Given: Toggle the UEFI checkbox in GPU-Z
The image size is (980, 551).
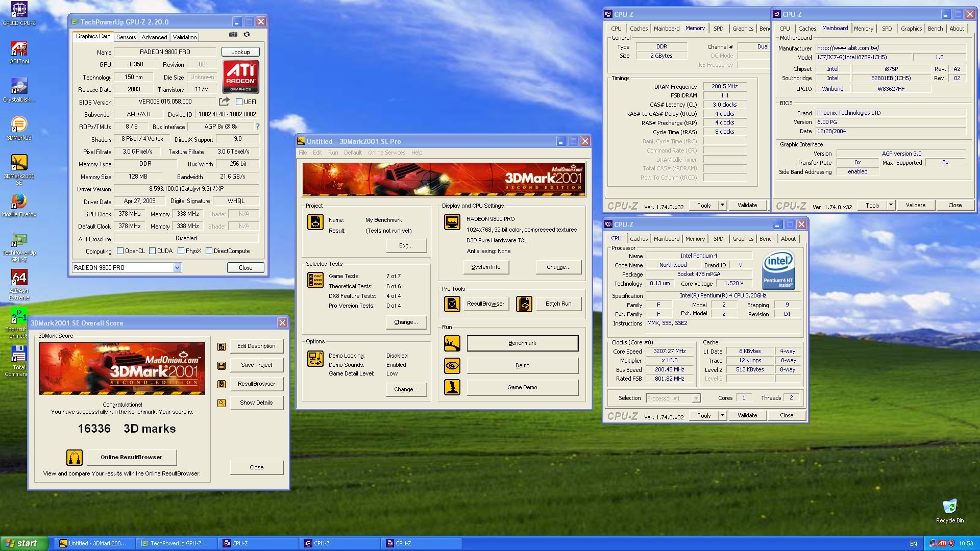Looking at the screenshot, I should pos(239,102).
